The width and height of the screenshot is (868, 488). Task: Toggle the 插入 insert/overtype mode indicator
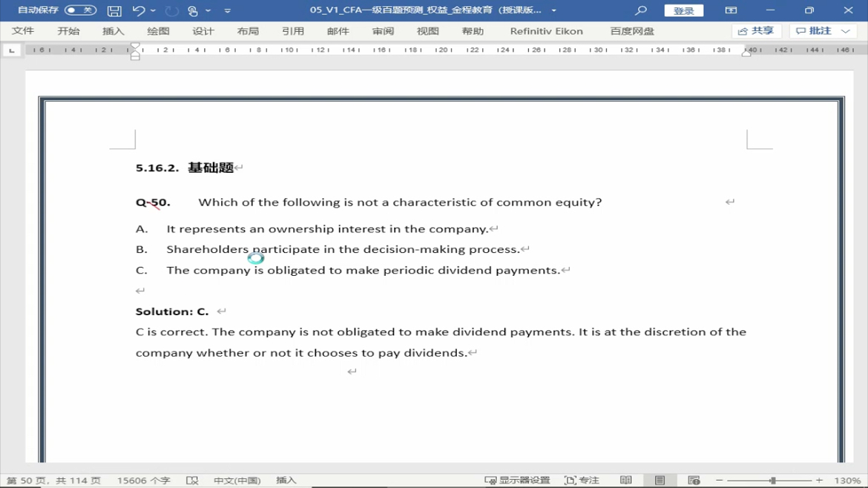tap(286, 481)
